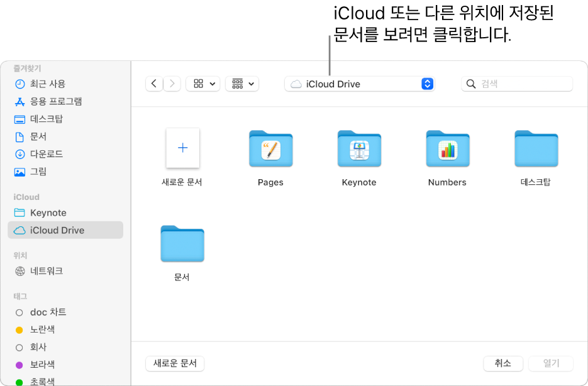588x386 pixels.
Task: Select the 문서 folder in the file area
Action: 182,243
